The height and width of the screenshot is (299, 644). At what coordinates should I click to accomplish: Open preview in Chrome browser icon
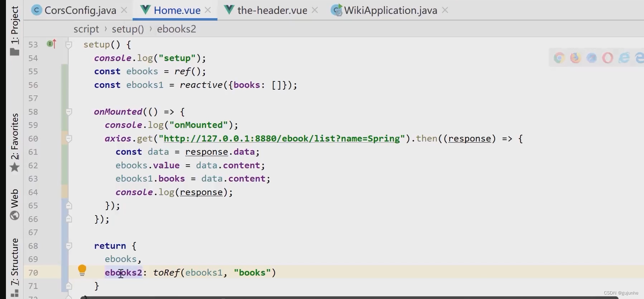[559, 58]
